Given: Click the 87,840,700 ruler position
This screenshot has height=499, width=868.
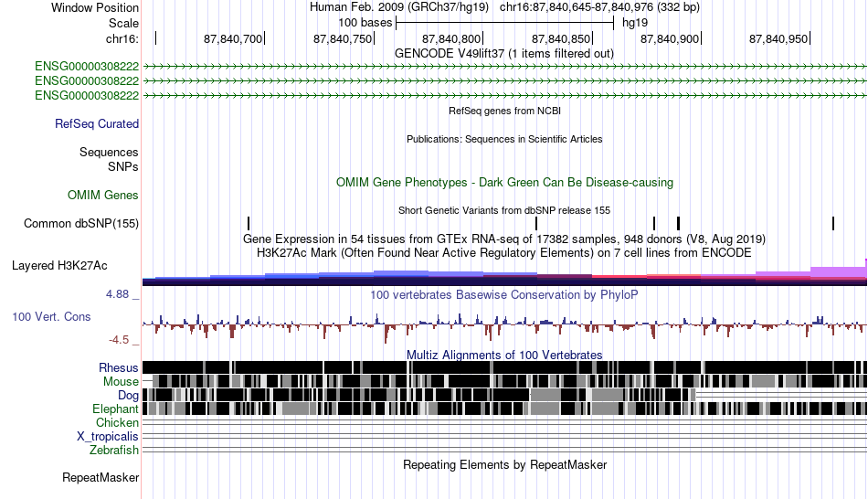Looking at the screenshot, I should (x=233, y=38).
